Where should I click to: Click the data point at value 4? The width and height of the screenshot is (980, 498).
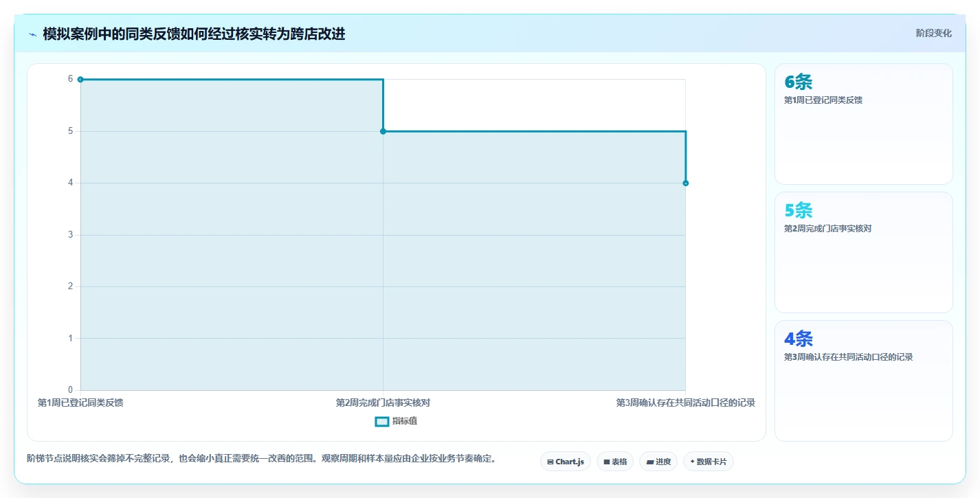[685, 183]
